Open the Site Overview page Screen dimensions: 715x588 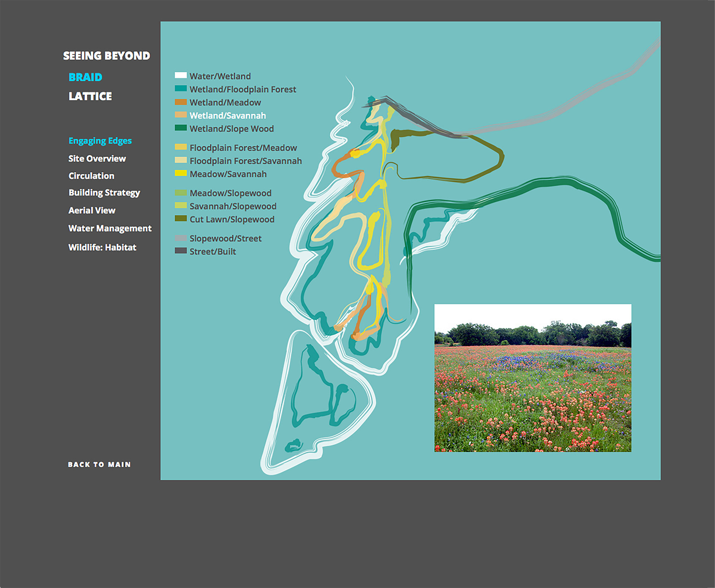97,159
